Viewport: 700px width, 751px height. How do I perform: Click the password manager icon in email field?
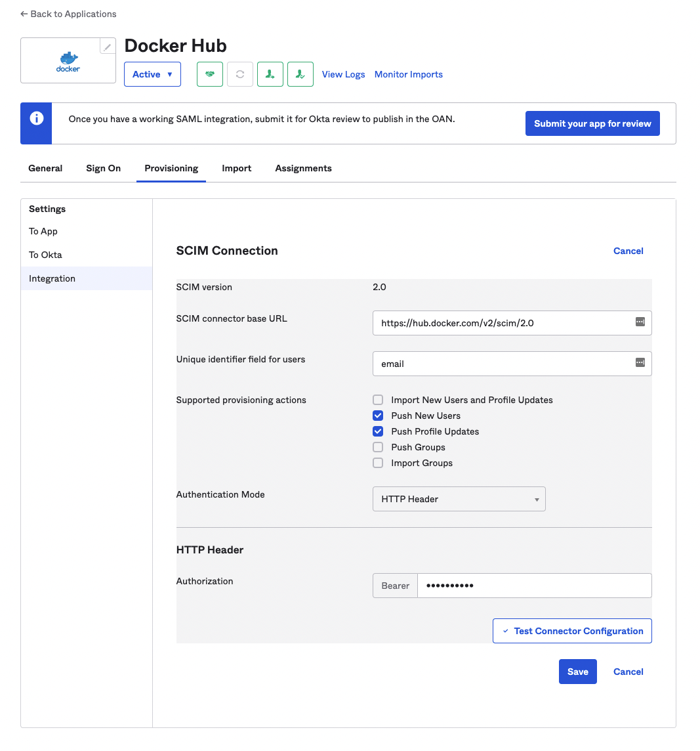click(x=640, y=362)
